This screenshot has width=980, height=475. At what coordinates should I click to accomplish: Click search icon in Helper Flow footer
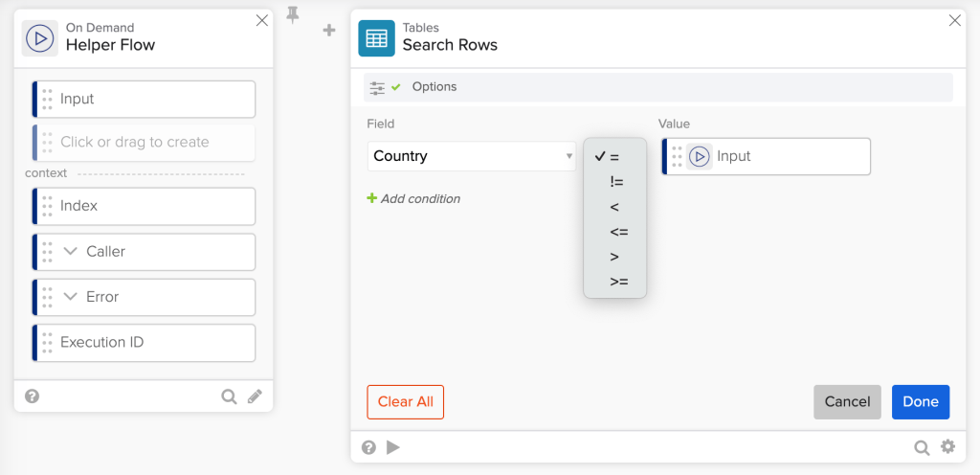tap(229, 396)
